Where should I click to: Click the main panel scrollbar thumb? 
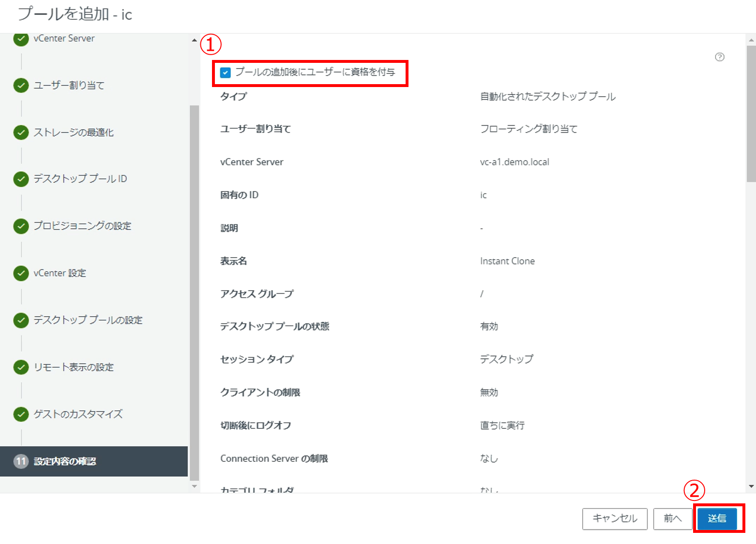coord(751,114)
